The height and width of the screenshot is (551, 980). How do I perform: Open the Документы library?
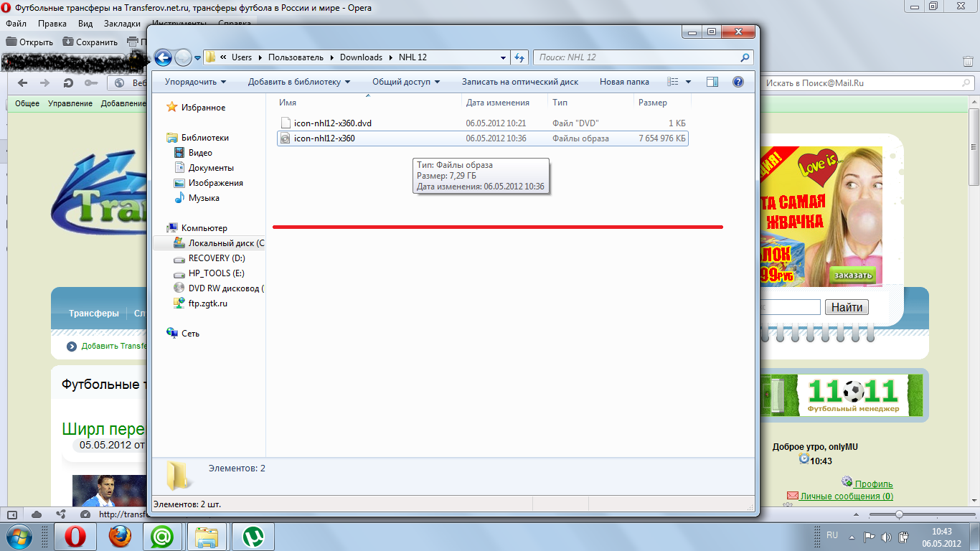click(211, 168)
